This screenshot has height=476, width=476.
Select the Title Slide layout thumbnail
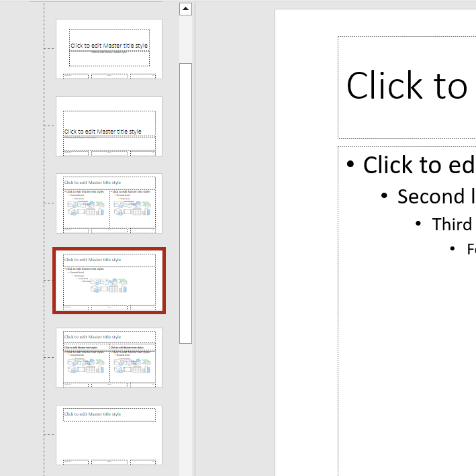109,49
